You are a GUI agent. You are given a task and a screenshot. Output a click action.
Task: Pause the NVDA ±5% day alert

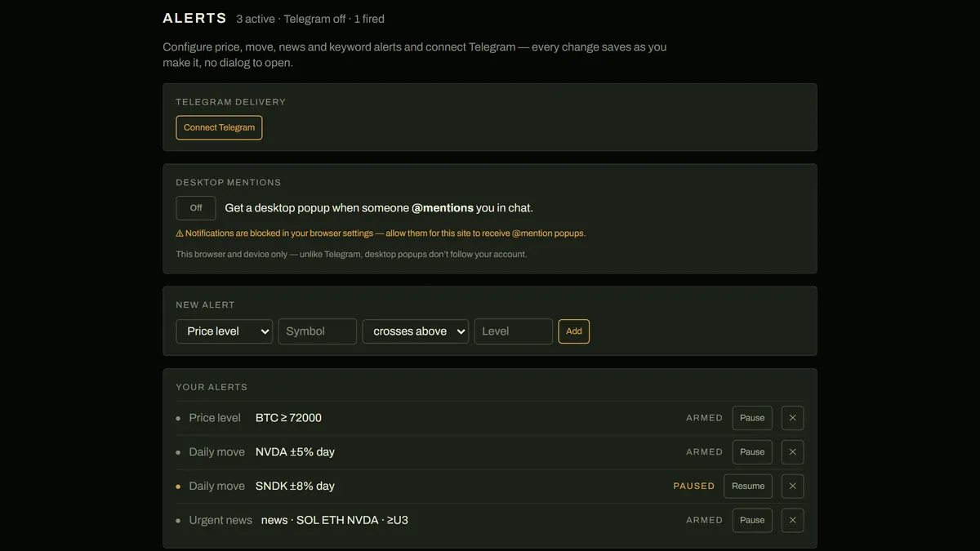[752, 452]
